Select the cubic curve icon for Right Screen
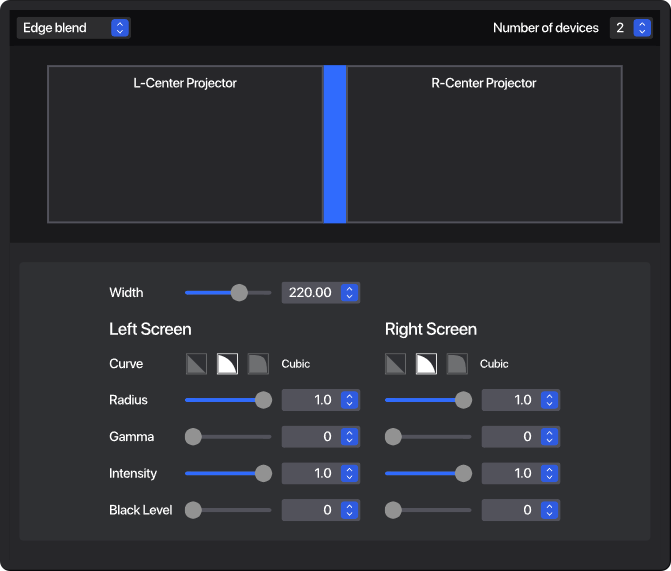671x571 pixels. click(x=427, y=364)
